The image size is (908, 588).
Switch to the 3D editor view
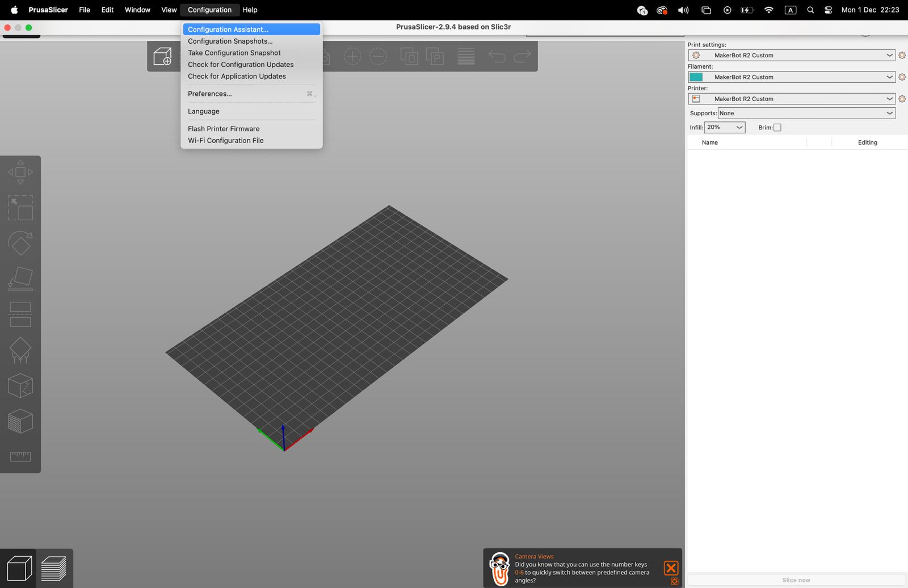19,568
